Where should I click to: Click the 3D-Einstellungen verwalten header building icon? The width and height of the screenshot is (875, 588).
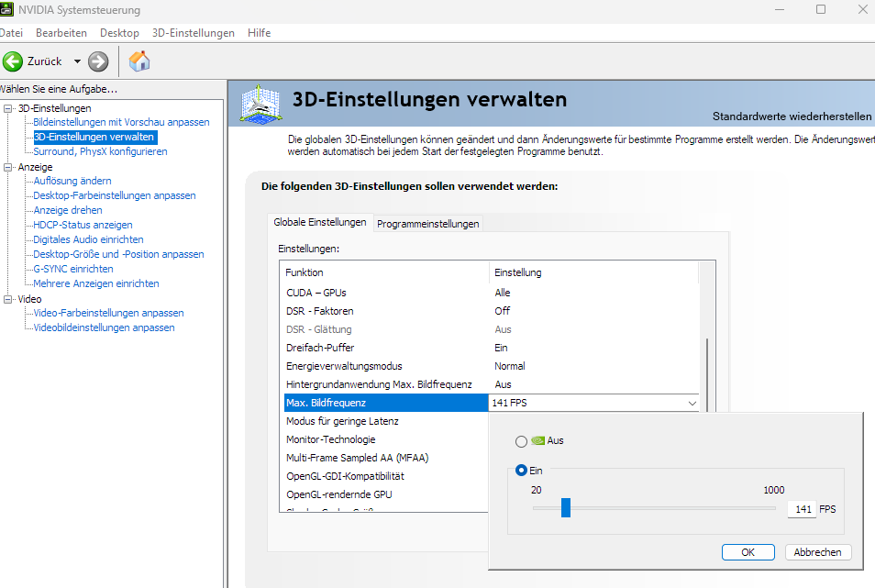click(x=260, y=104)
